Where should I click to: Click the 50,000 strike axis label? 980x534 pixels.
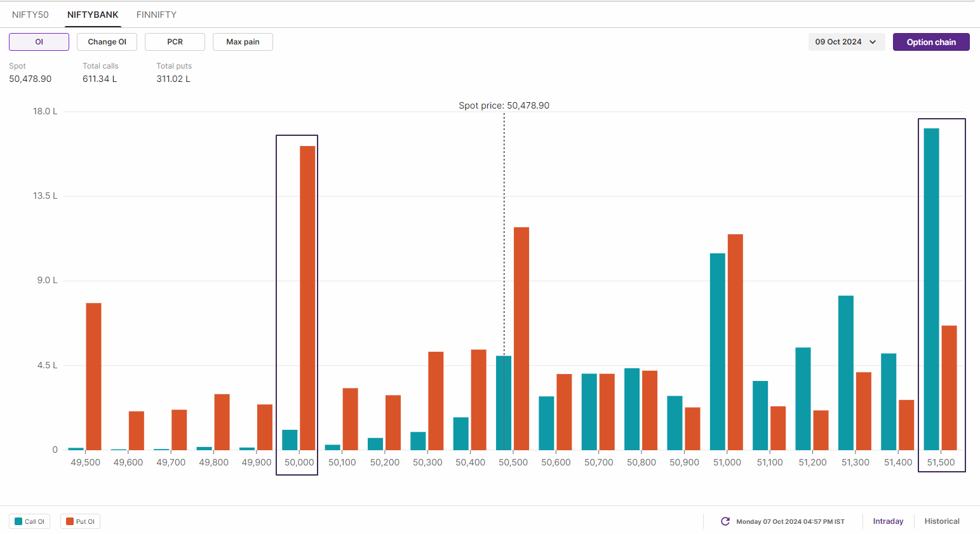tap(299, 462)
